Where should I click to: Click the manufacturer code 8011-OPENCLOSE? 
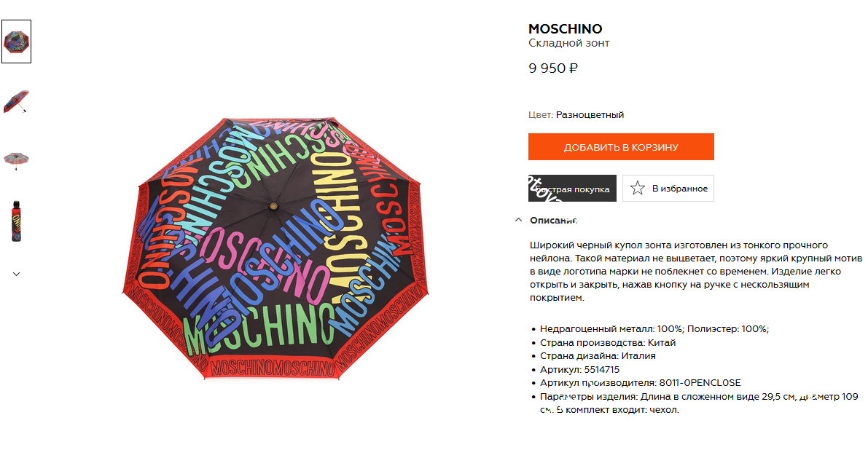click(700, 382)
